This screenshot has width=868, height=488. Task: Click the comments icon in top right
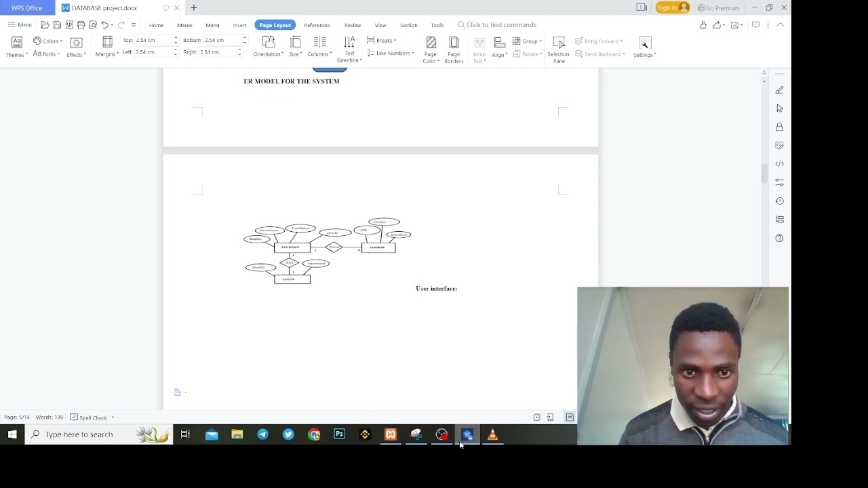tap(755, 25)
